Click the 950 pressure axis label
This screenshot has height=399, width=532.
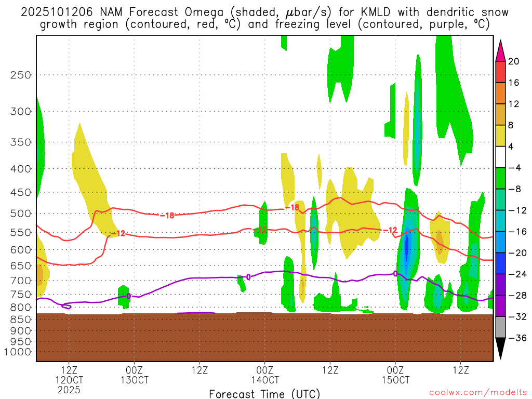pyautogui.click(x=21, y=342)
